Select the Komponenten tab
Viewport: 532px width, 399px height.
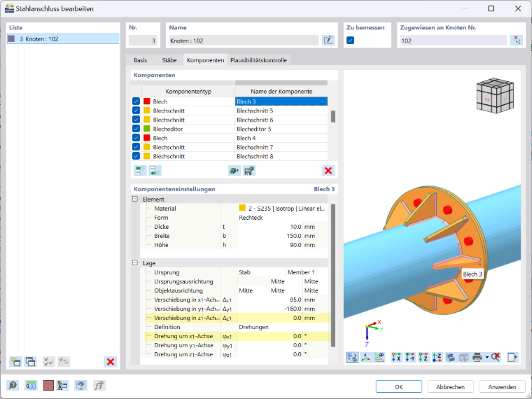pyautogui.click(x=205, y=60)
